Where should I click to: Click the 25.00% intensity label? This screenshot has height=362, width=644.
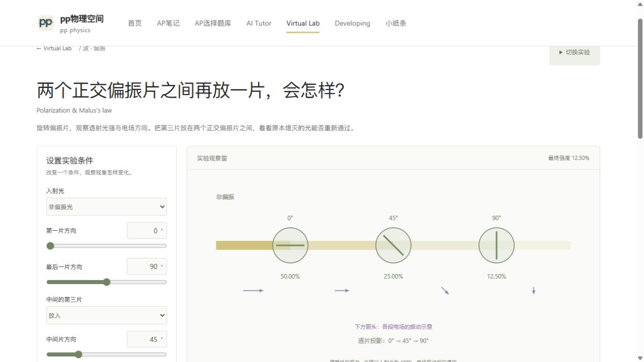coord(394,277)
